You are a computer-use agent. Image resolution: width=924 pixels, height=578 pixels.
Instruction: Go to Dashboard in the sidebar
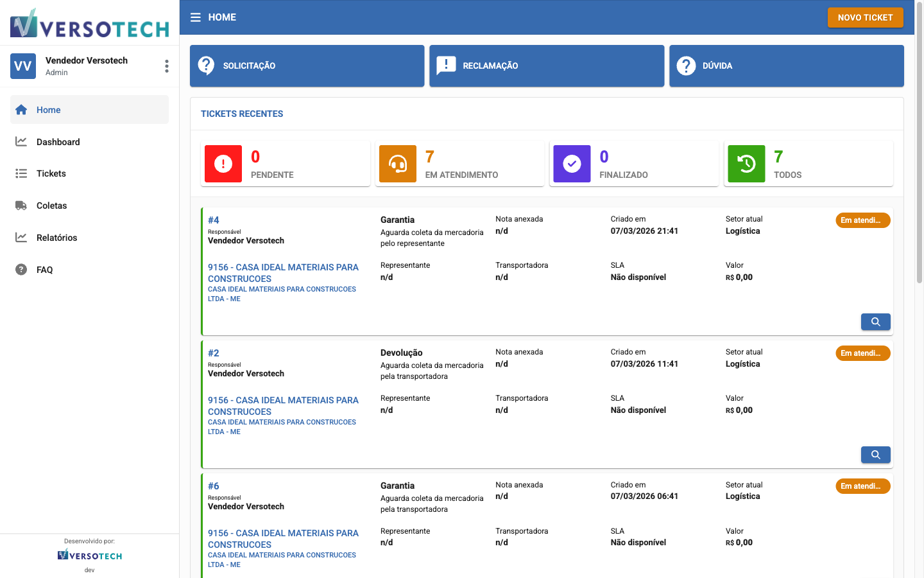(58, 142)
